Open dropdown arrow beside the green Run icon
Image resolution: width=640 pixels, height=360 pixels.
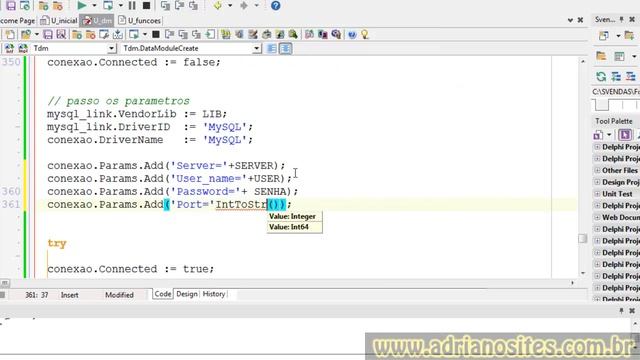pyautogui.click(x=94, y=5)
